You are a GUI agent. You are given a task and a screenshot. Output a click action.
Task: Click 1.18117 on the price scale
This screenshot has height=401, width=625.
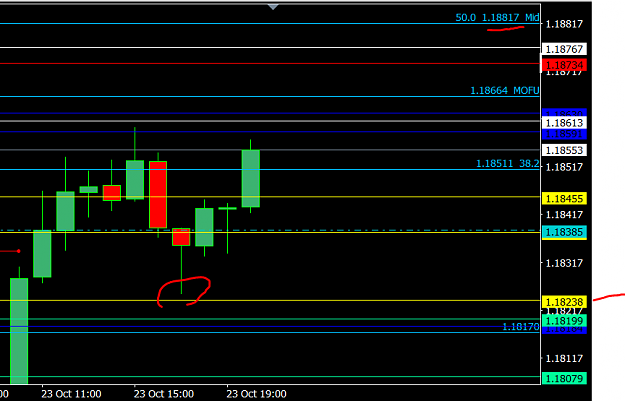click(x=564, y=358)
